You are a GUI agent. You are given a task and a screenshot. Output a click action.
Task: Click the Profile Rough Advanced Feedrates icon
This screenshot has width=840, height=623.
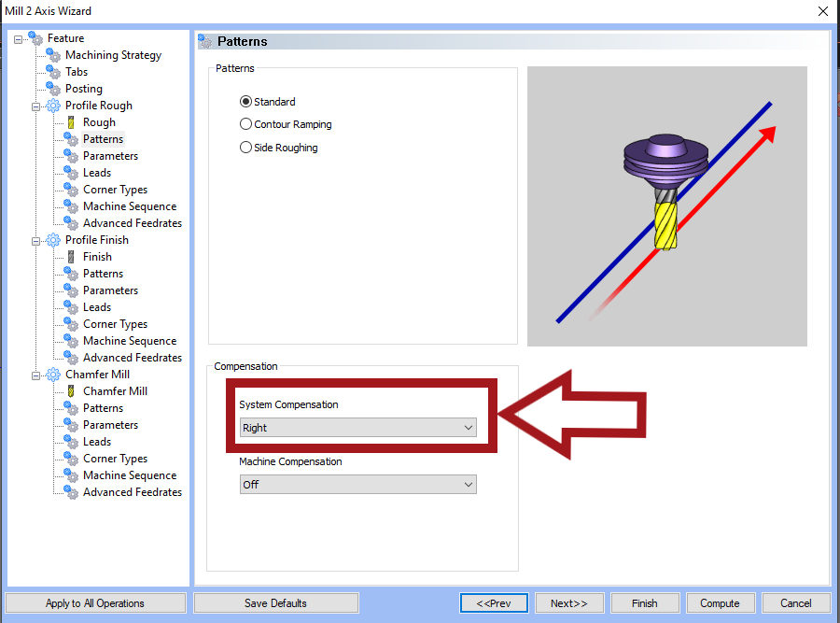tap(71, 223)
